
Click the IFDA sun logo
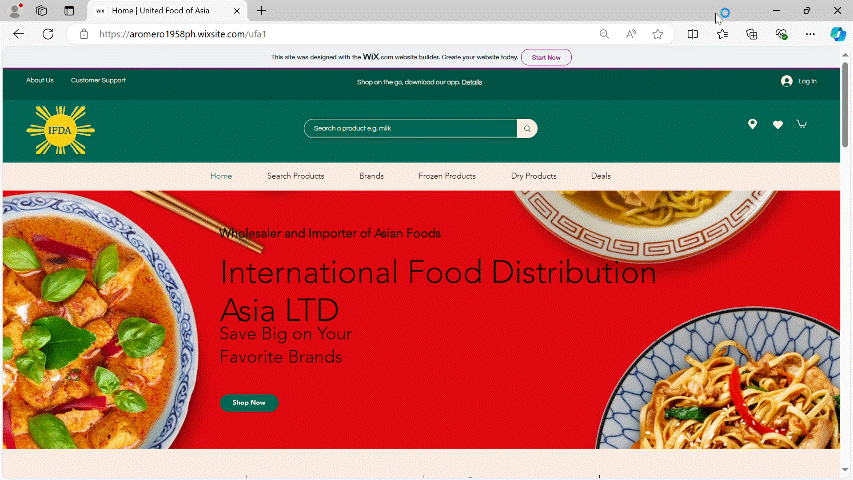(x=60, y=131)
